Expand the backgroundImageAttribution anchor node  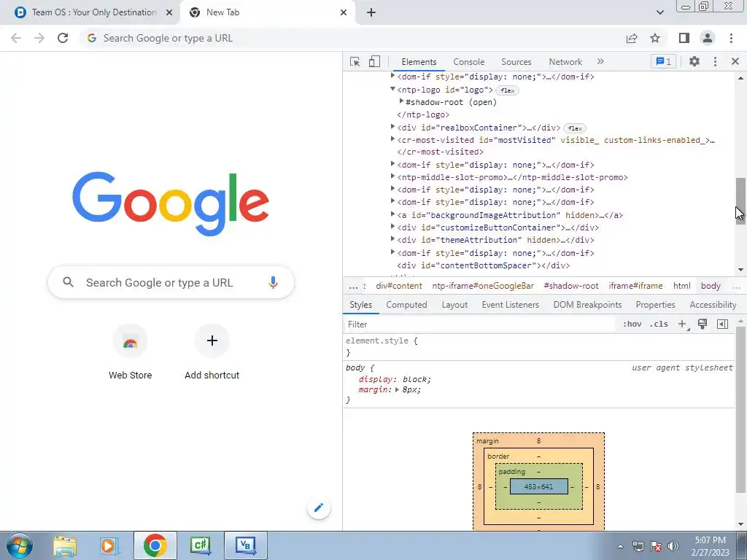click(x=392, y=214)
